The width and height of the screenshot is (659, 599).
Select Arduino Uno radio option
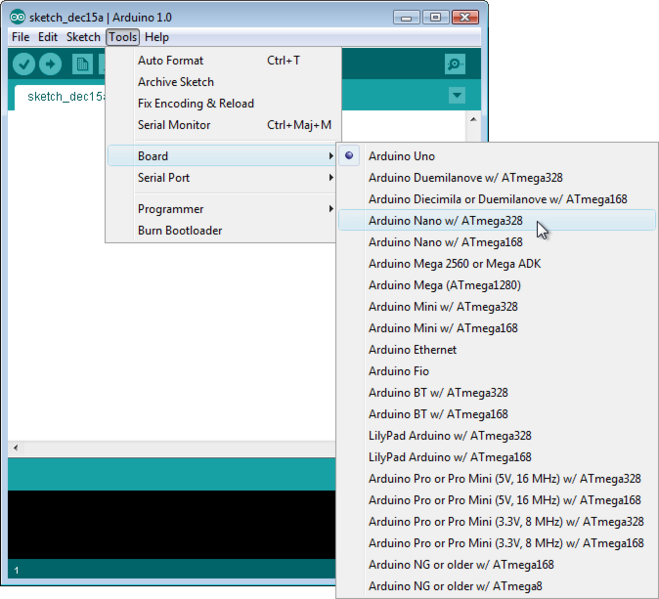(497, 156)
